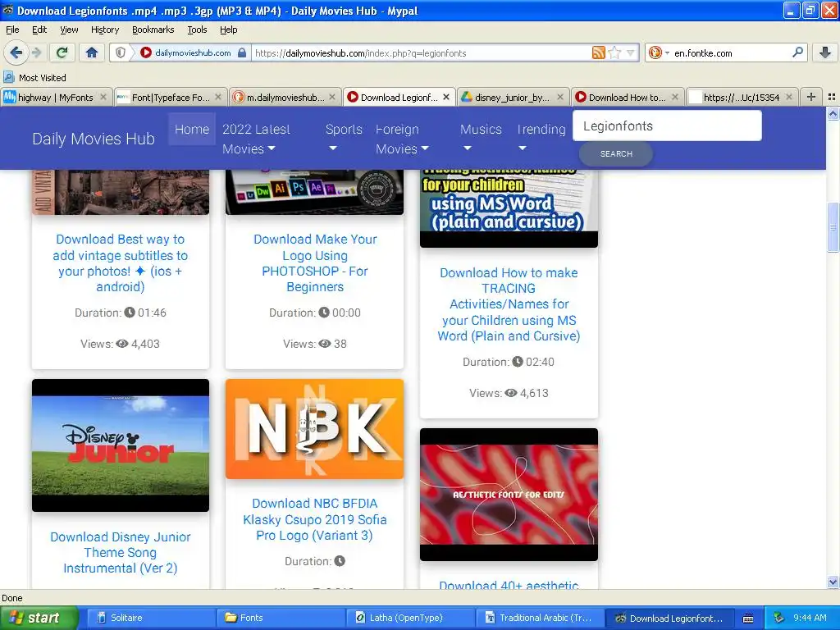The height and width of the screenshot is (630, 840).
Task: Open the search engine selector dropdown
Action: point(657,52)
